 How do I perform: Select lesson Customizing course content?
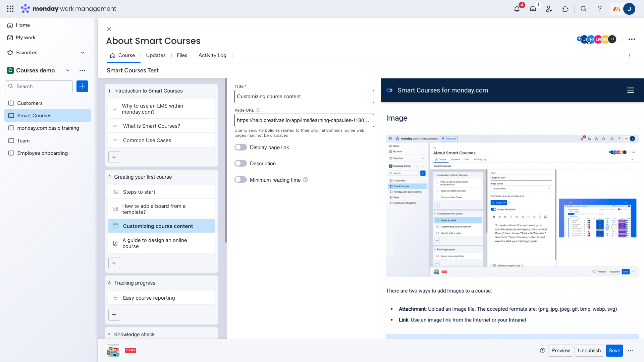click(x=161, y=226)
